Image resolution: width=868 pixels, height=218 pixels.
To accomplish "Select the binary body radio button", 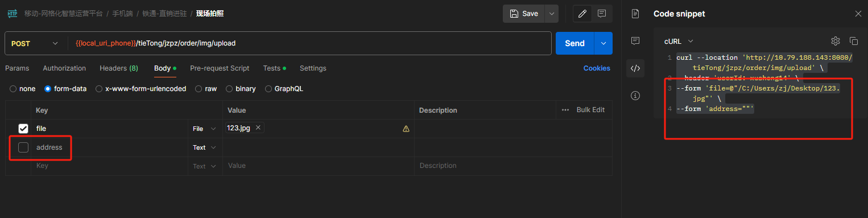I will [x=229, y=89].
